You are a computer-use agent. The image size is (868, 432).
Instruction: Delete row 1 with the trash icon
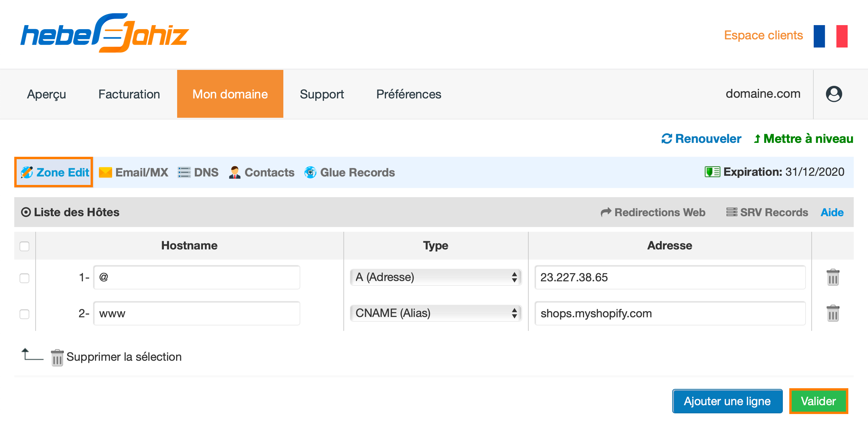coord(833,277)
